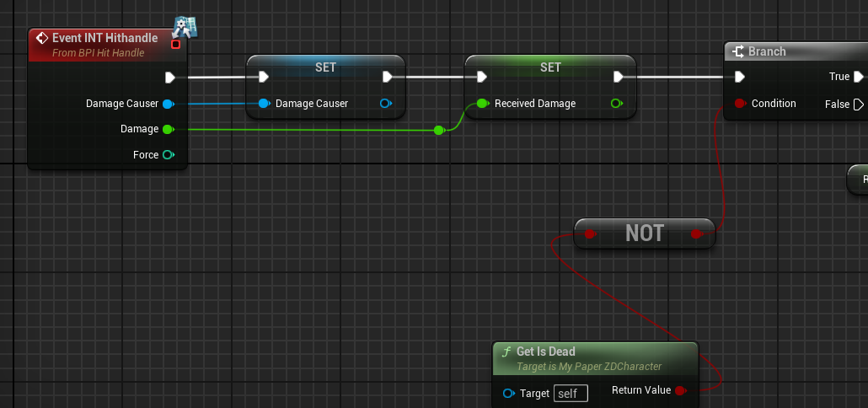
Task: Click the NOT node output pin
Action: [696, 234]
